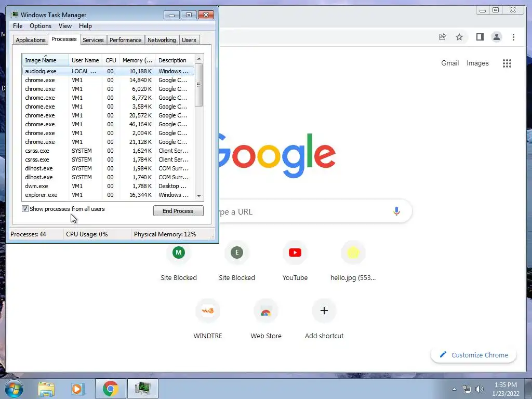Open network tray icon
Screen dimensions: 532x399
(467, 389)
